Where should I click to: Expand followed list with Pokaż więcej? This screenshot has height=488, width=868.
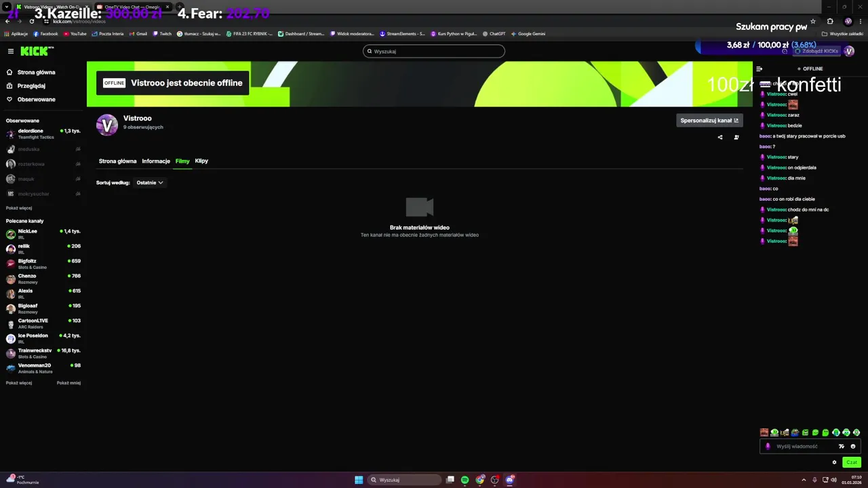pos(19,208)
